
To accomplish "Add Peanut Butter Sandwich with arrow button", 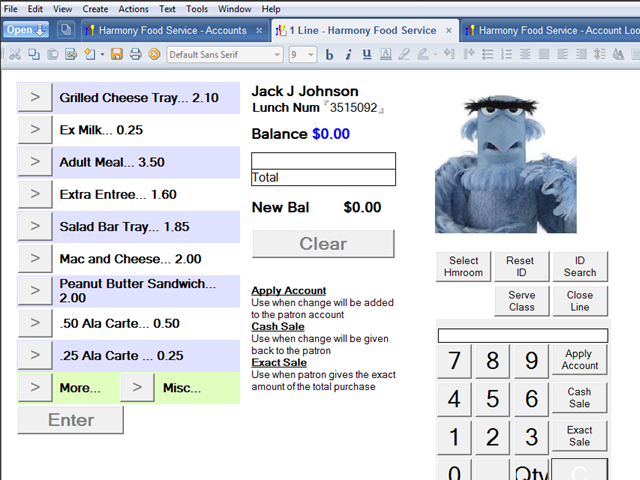I will point(35,291).
